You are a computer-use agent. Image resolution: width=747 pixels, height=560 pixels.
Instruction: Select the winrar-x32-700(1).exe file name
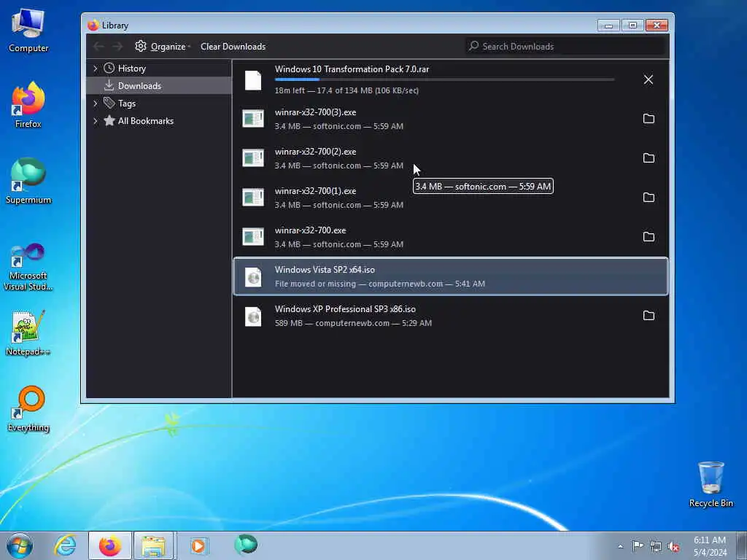315,191
